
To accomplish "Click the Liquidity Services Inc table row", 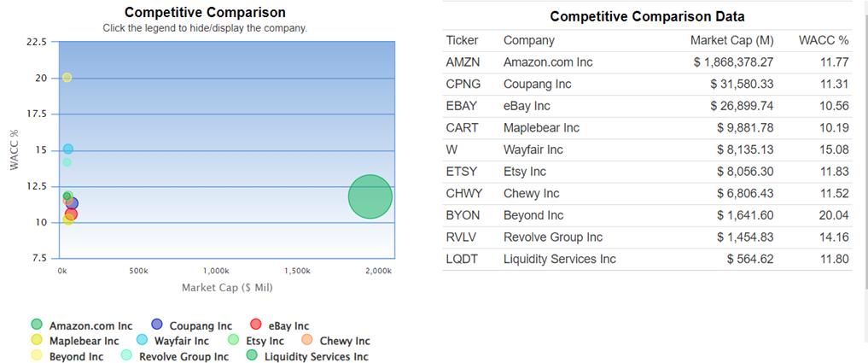I will [559, 260].
